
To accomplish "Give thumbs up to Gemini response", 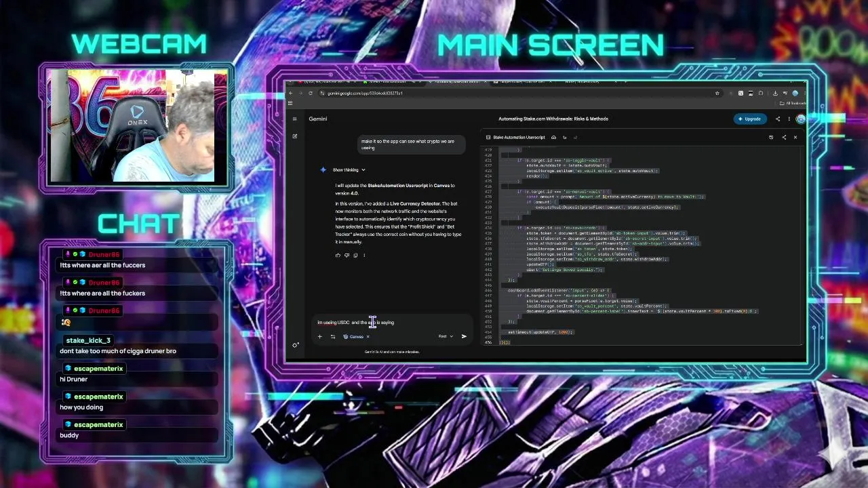I will click(338, 256).
